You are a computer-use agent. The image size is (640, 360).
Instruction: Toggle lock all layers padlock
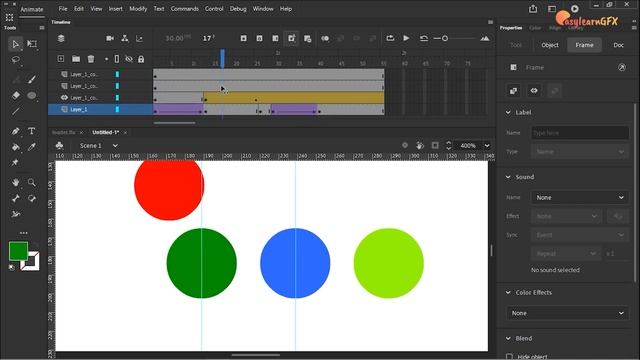coord(141,59)
